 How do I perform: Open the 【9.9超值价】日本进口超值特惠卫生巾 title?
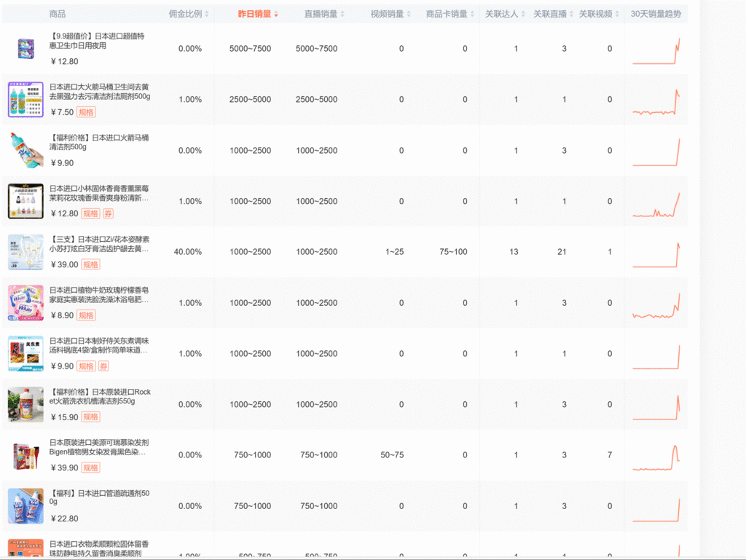[97, 41]
